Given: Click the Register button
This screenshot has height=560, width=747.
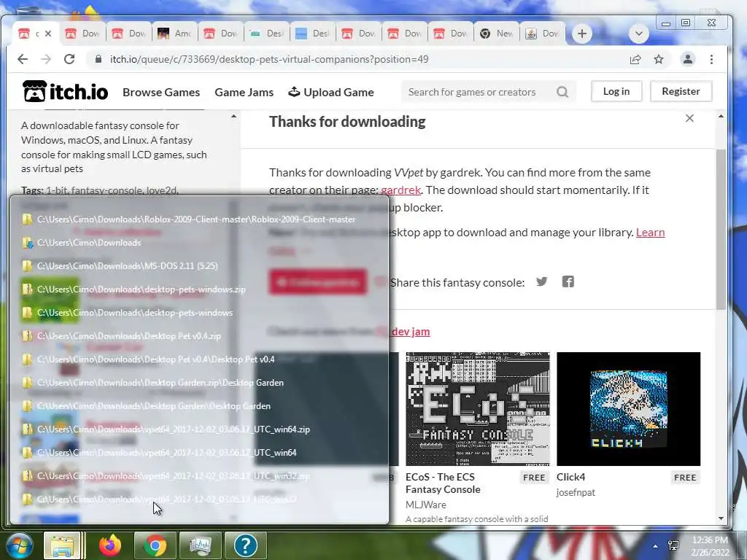Looking at the screenshot, I should (681, 91).
